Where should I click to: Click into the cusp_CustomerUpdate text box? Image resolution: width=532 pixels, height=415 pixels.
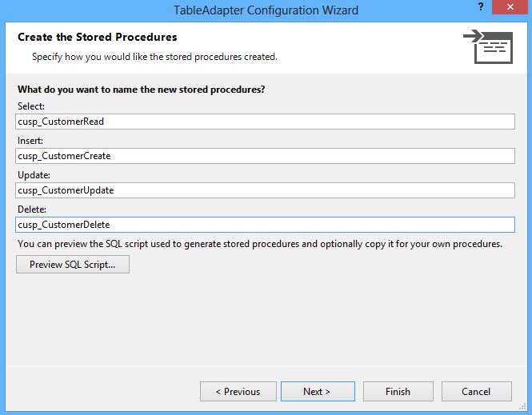point(265,190)
